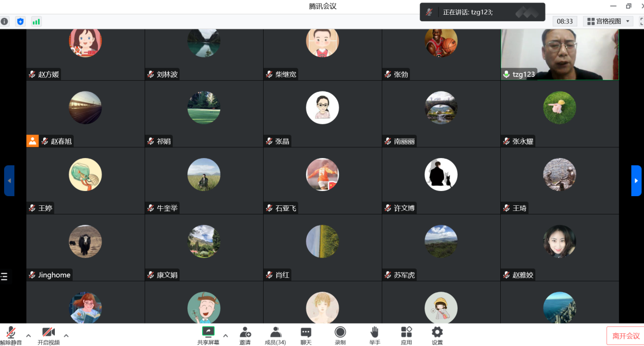The image size is (644, 346).
Task: Open the Grid View (宫格视图) dropdown
Action: point(608,21)
